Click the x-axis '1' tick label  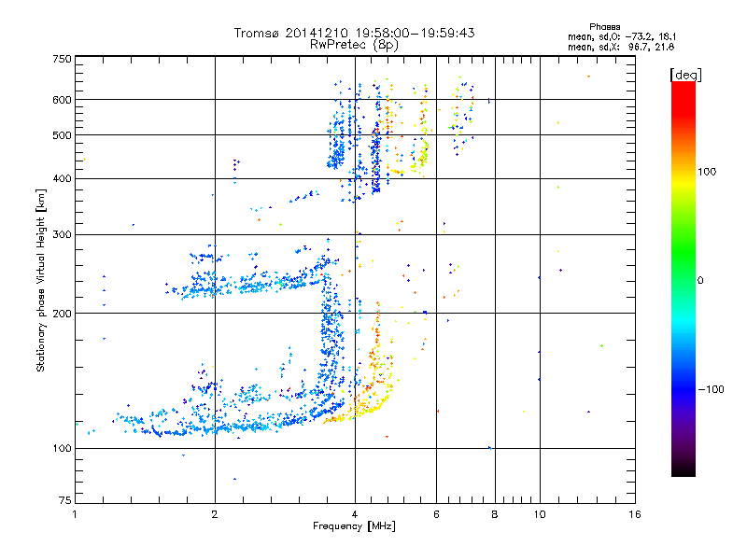[75, 514]
